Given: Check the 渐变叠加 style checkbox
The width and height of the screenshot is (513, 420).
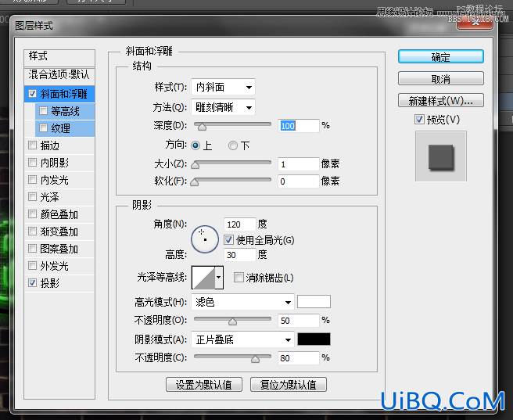Looking at the screenshot, I should 32,232.
